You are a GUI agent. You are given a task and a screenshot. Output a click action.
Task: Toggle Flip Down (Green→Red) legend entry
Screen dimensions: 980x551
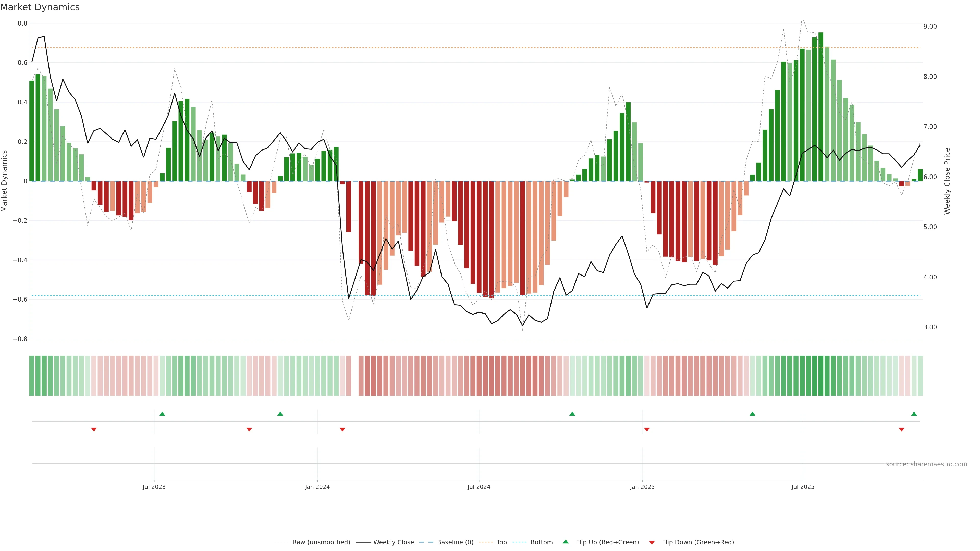point(698,542)
